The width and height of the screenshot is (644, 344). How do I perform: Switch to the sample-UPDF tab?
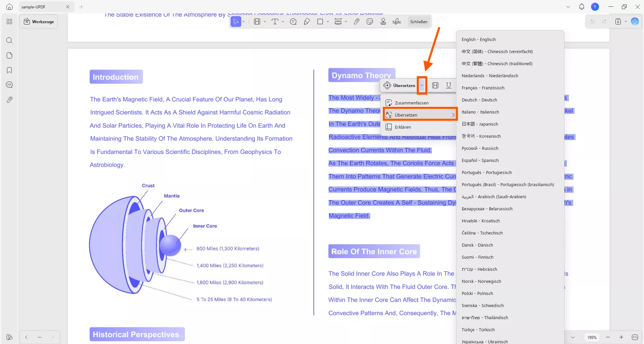pos(46,7)
